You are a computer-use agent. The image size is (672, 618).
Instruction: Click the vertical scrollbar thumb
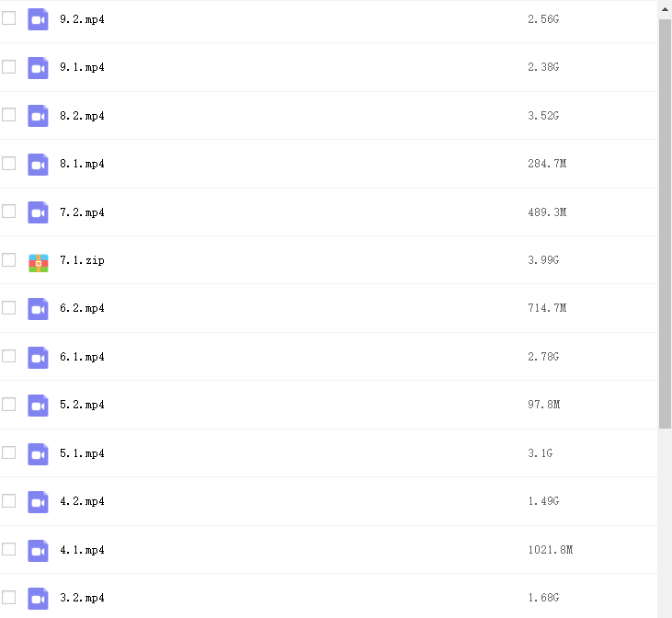click(x=665, y=221)
